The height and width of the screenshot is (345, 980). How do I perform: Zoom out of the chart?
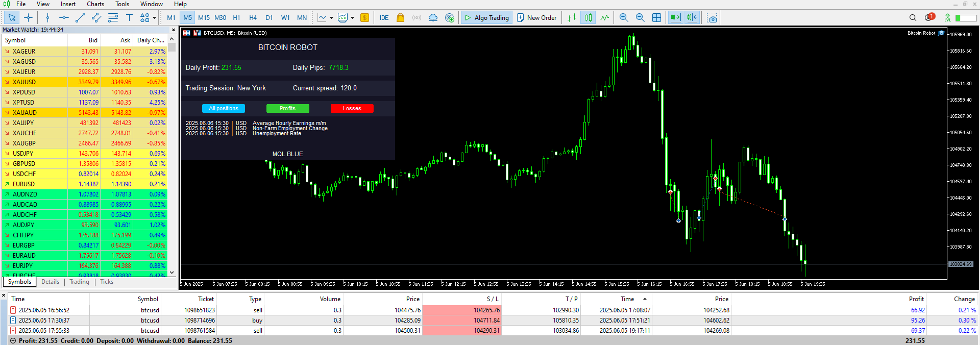pos(640,18)
